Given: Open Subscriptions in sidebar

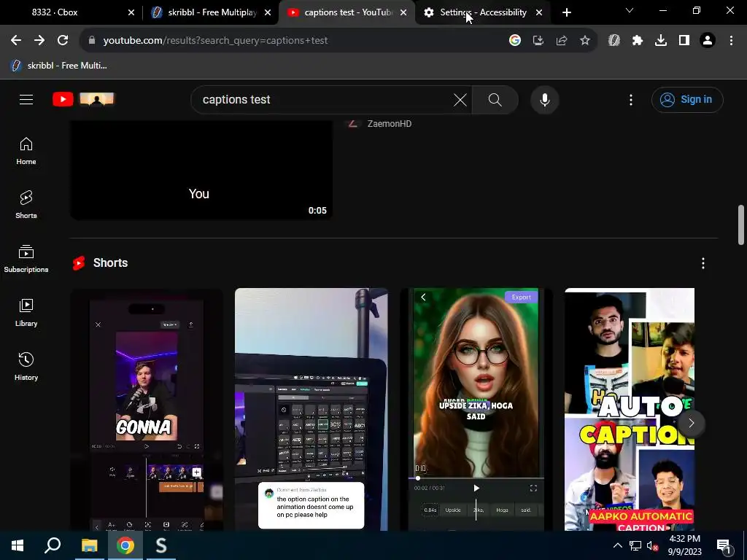Looking at the screenshot, I should [26, 259].
